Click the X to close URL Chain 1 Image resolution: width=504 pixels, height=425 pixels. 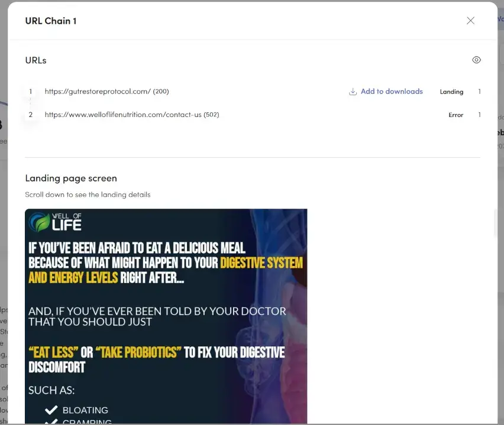470,20
